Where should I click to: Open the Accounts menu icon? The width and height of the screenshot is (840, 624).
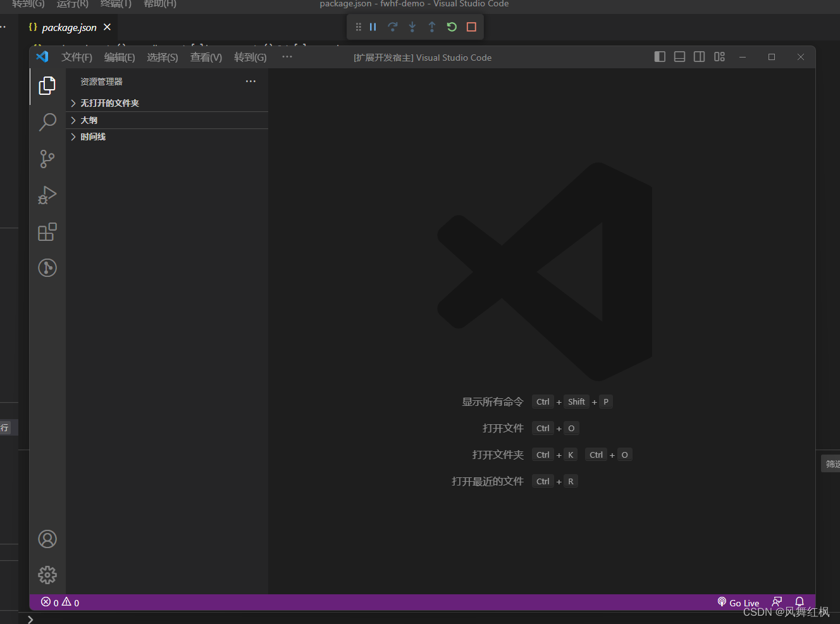click(x=47, y=539)
